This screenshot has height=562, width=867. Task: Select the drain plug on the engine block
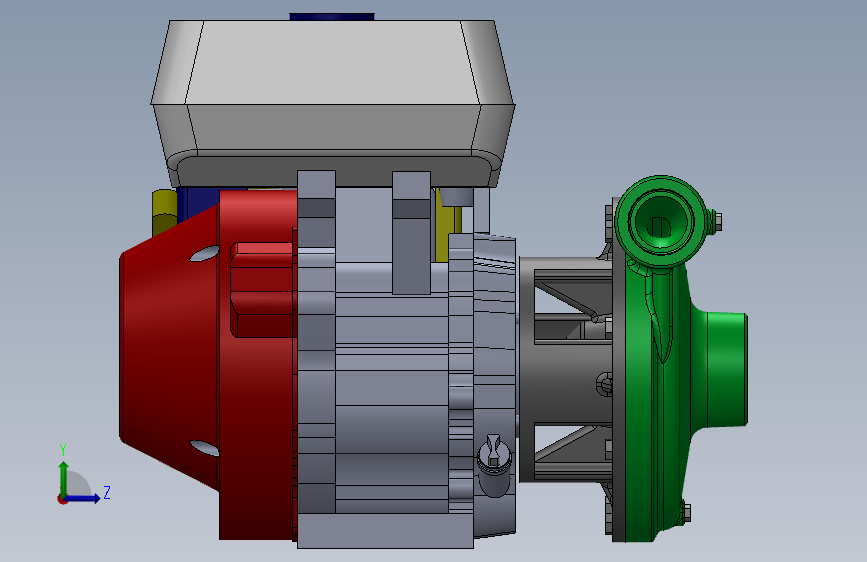(494, 464)
